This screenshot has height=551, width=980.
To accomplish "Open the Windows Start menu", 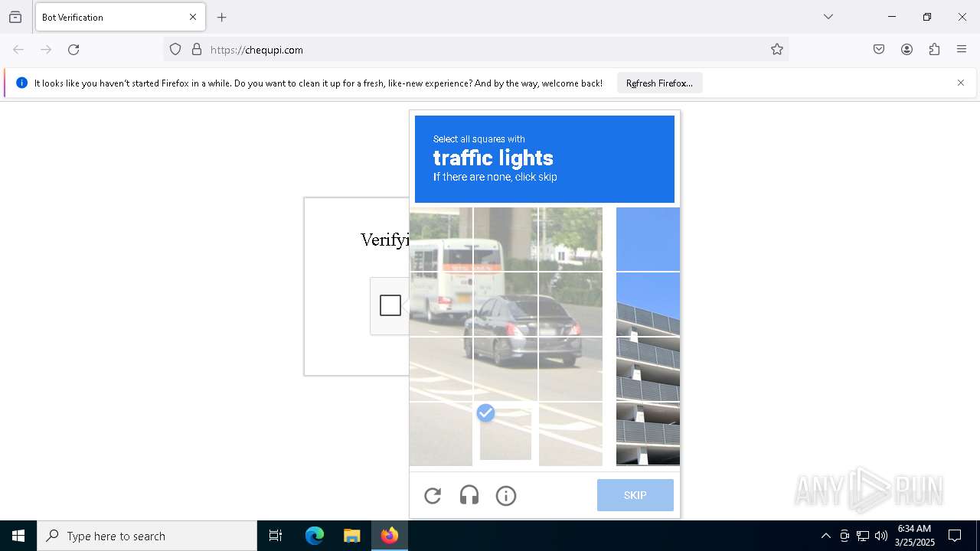I will (x=18, y=536).
